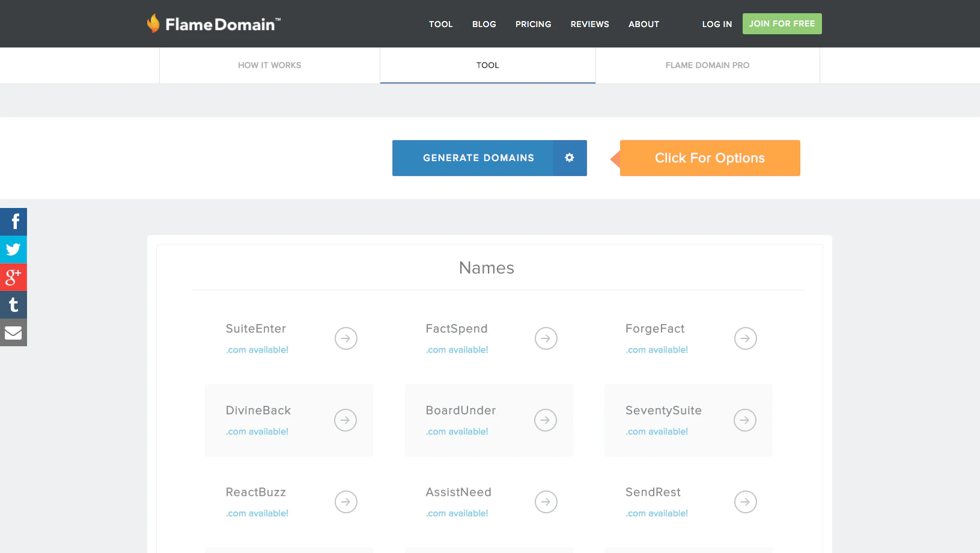Select the ForgeFact domain name
980x553 pixels.
point(655,329)
